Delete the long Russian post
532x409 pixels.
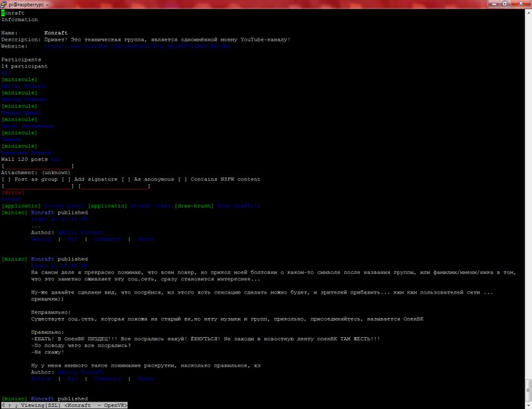point(41,379)
